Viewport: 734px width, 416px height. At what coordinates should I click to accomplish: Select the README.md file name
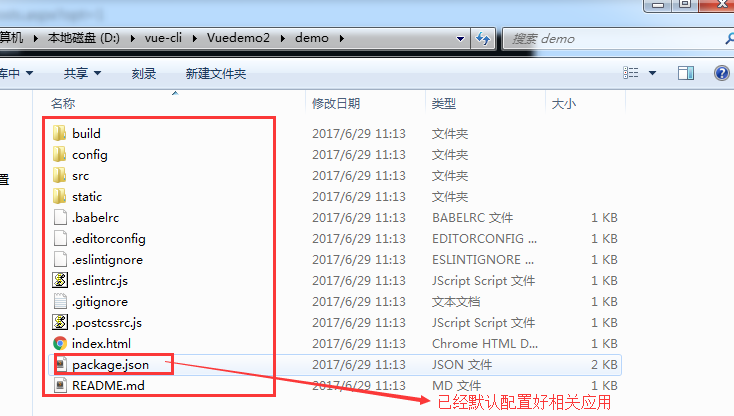[108, 386]
